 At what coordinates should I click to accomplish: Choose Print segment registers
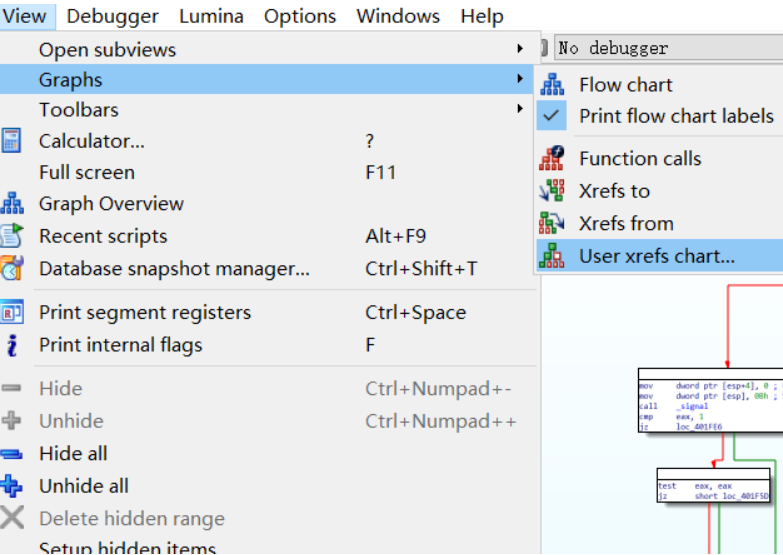(x=145, y=312)
